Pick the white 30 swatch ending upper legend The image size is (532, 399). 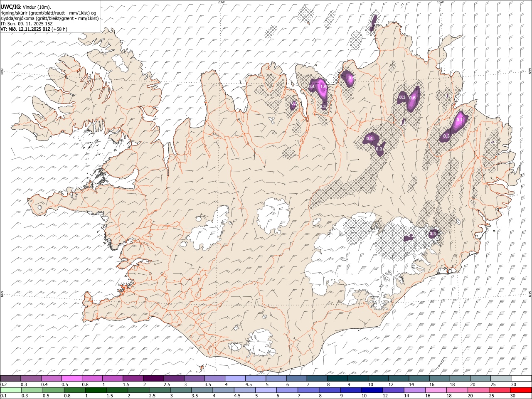[x=521, y=378]
